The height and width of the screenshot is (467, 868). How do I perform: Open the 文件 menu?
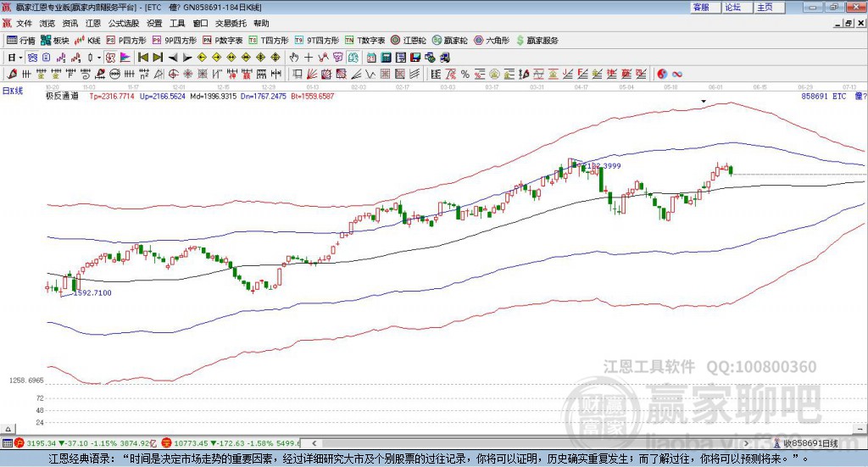pos(24,23)
